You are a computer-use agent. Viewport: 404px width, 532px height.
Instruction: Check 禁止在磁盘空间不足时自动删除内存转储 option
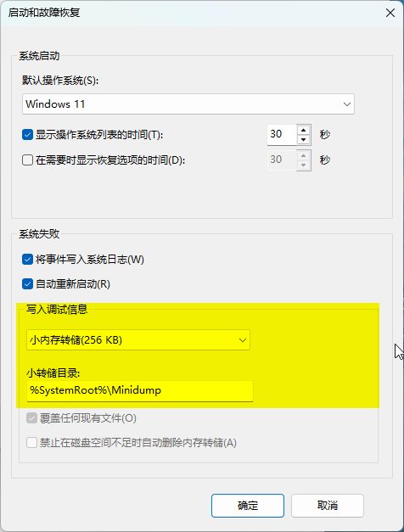coord(32,442)
